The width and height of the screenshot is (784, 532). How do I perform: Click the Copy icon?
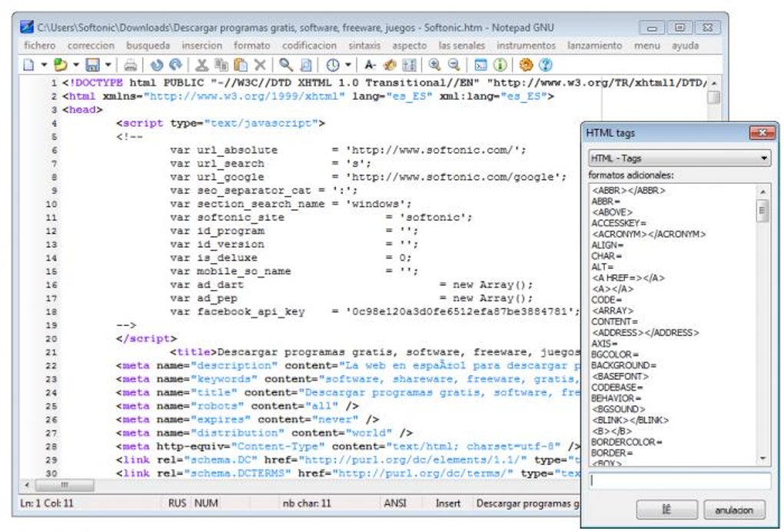pyautogui.click(x=221, y=65)
